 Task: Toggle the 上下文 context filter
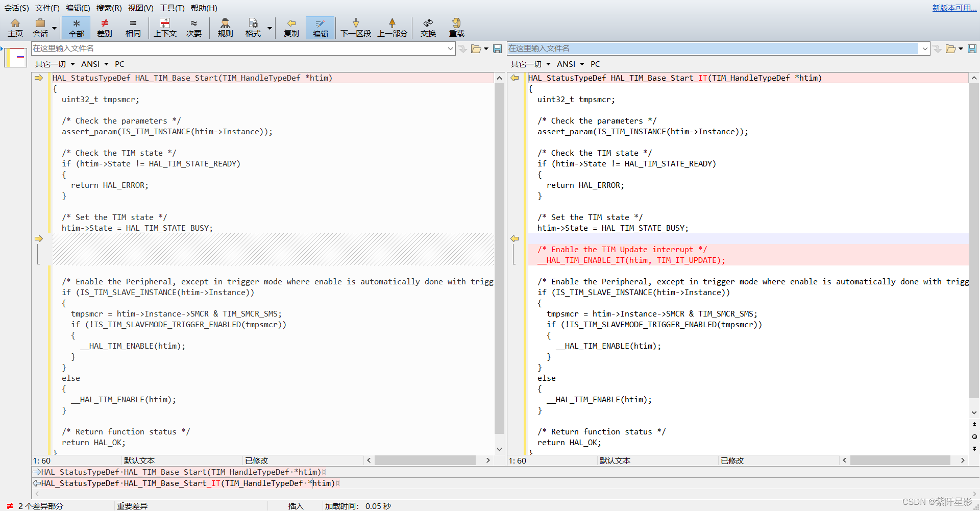(x=165, y=28)
